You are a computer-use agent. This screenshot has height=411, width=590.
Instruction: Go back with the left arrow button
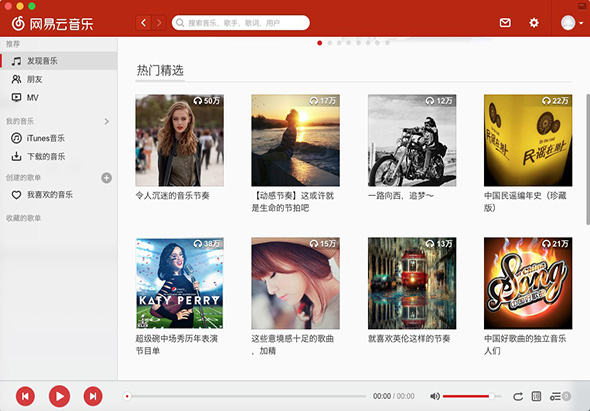click(143, 23)
